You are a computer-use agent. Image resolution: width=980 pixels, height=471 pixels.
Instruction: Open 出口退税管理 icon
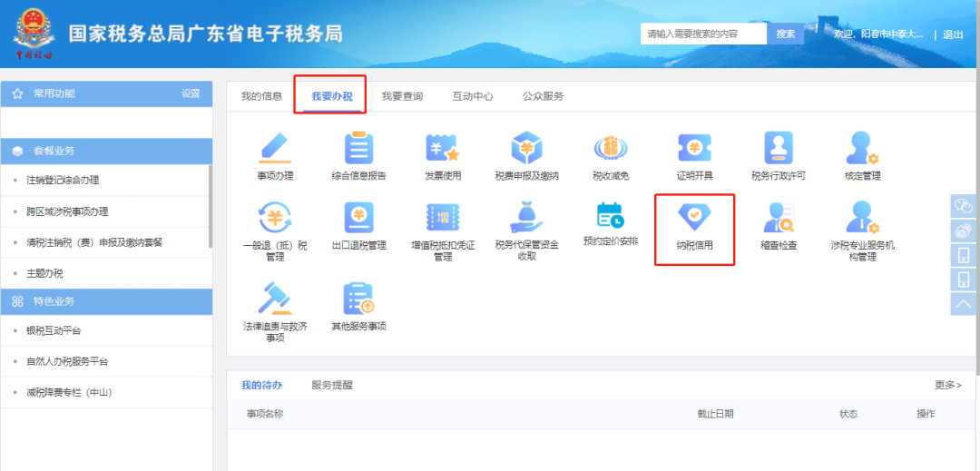click(358, 218)
